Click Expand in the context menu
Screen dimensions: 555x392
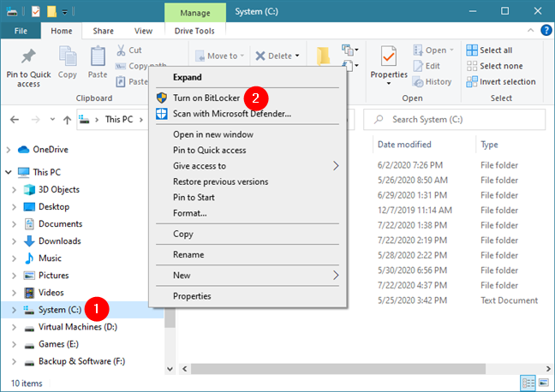pyautogui.click(x=188, y=77)
